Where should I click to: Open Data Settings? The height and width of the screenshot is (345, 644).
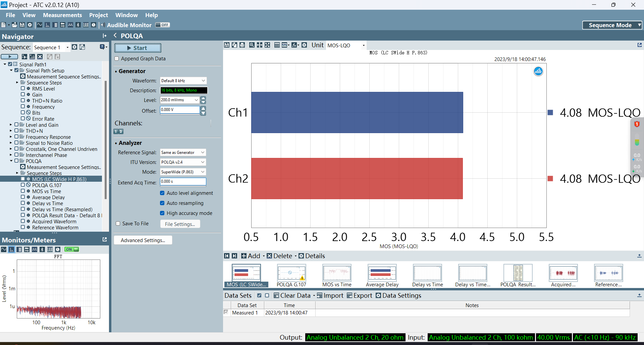coord(398,295)
